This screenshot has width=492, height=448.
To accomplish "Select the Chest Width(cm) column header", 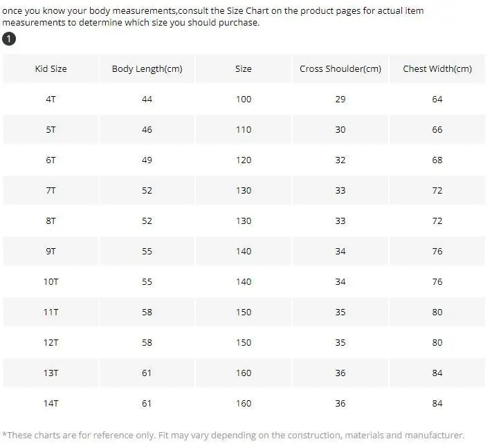I will click(x=437, y=69).
